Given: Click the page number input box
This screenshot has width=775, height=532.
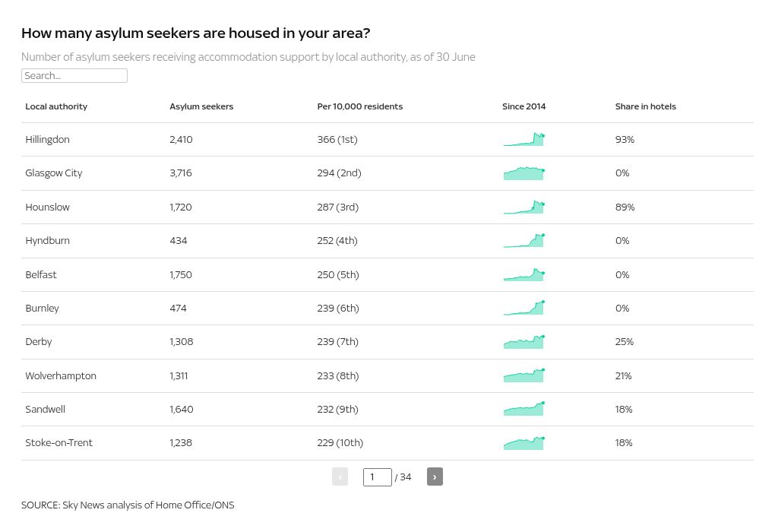Looking at the screenshot, I should pos(377,477).
